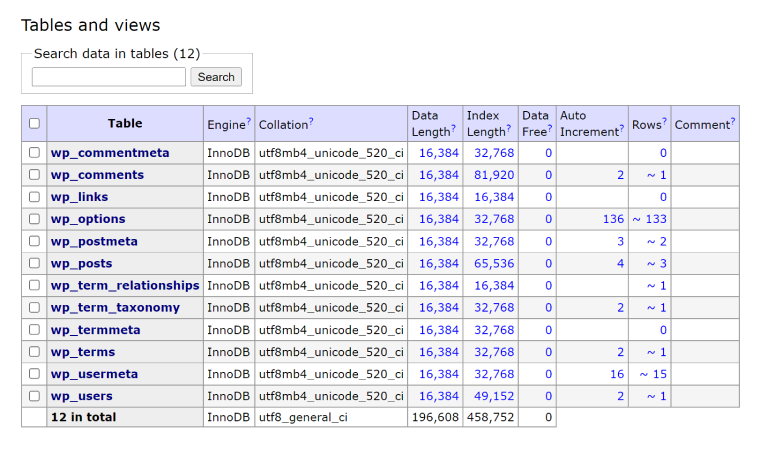Click Rows ~ 15 of wp_usermeta
This screenshot has width=760, height=451.
click(x=653, y=374)
